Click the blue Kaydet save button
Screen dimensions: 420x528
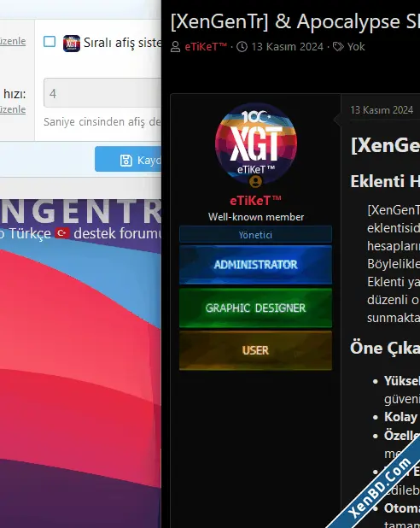[x=128, y=159]
